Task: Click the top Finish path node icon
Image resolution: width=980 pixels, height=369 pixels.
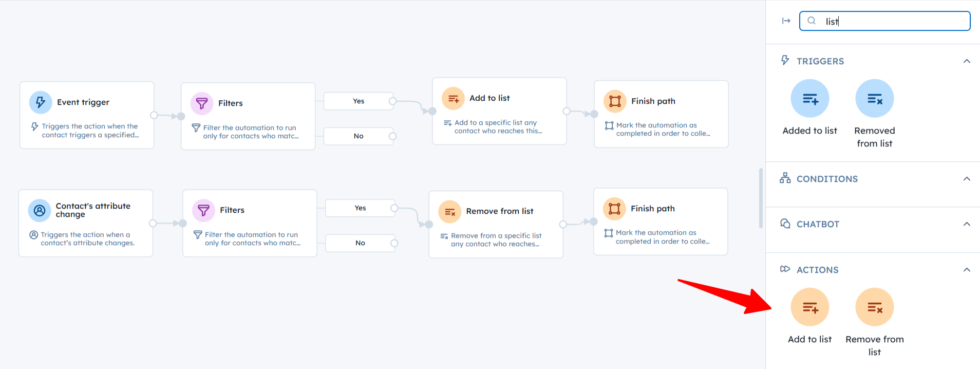Action: click(614, 101)
